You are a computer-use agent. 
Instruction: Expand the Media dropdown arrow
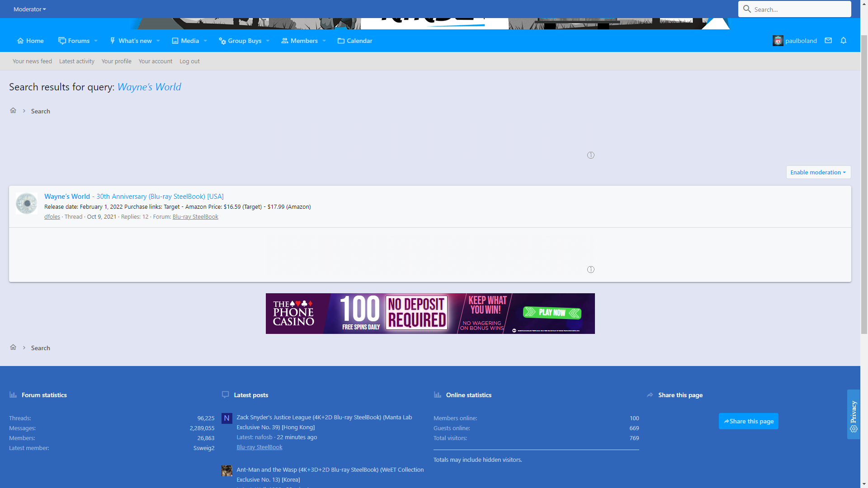pyautogui.click(x=205, y=41)
